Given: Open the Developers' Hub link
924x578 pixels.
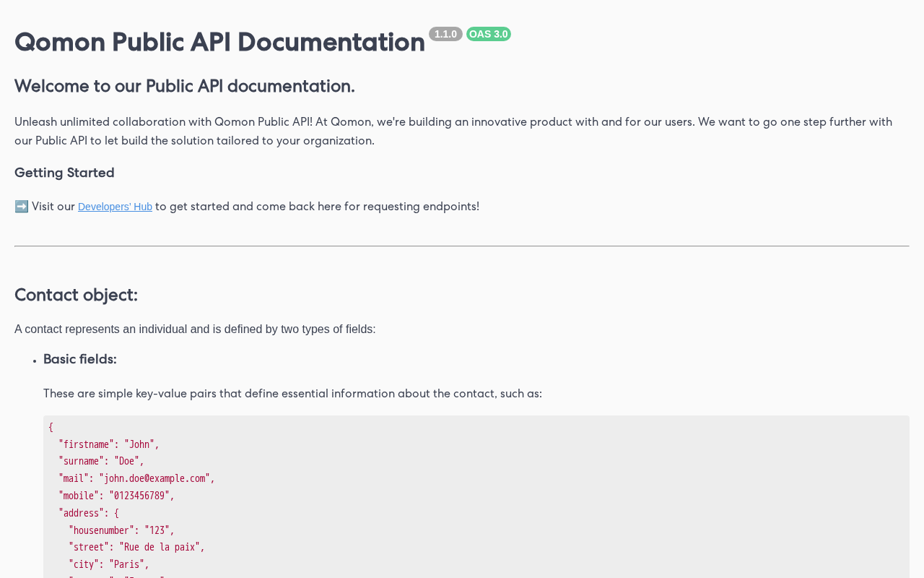Looking at the screenshot, I should click(115, 207).
